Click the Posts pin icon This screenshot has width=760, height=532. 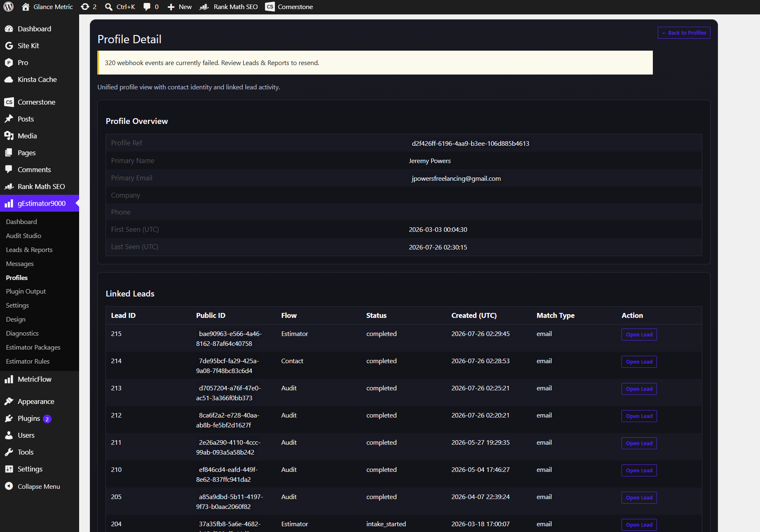click(9, 119)
